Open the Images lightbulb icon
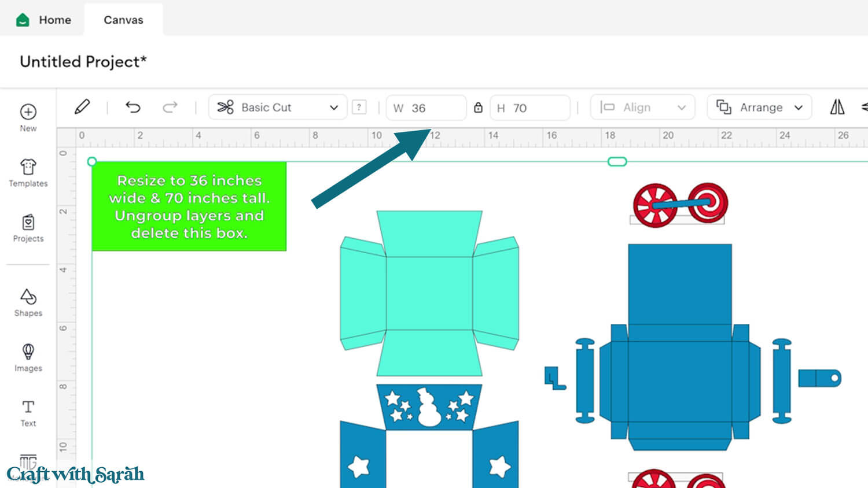Image resolution: width=868 pixels, height=488 pixels. point(28,352)
